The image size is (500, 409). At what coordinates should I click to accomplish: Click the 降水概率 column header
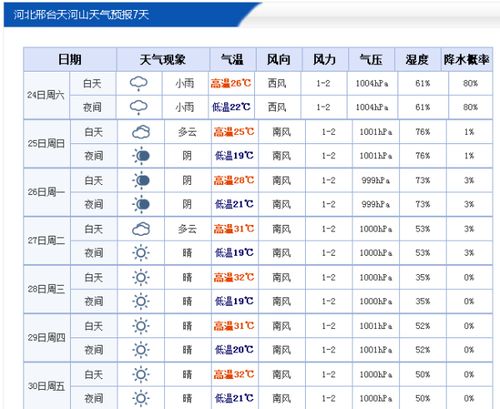click(467, 60)
